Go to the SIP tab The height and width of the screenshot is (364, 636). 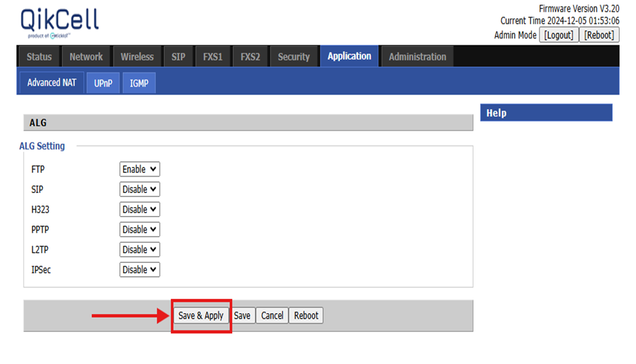(178, 57)
